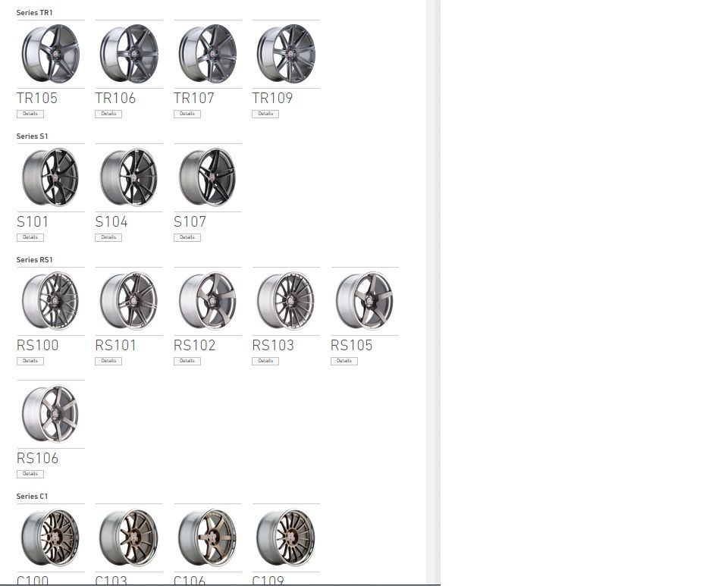
Task: View the S101 wheel image
Action: tap(51, 177)
